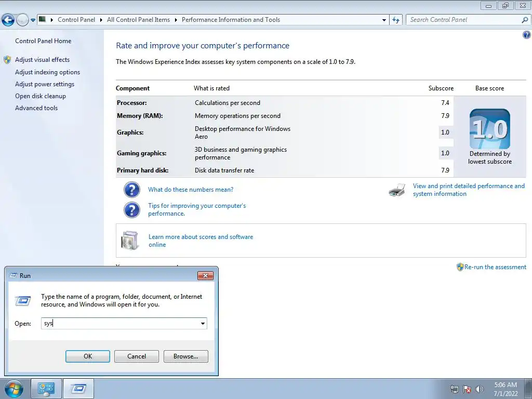Open the recent pages dropdown arrow
This screenshot has height=399, width=532.
tap(33, 20)
